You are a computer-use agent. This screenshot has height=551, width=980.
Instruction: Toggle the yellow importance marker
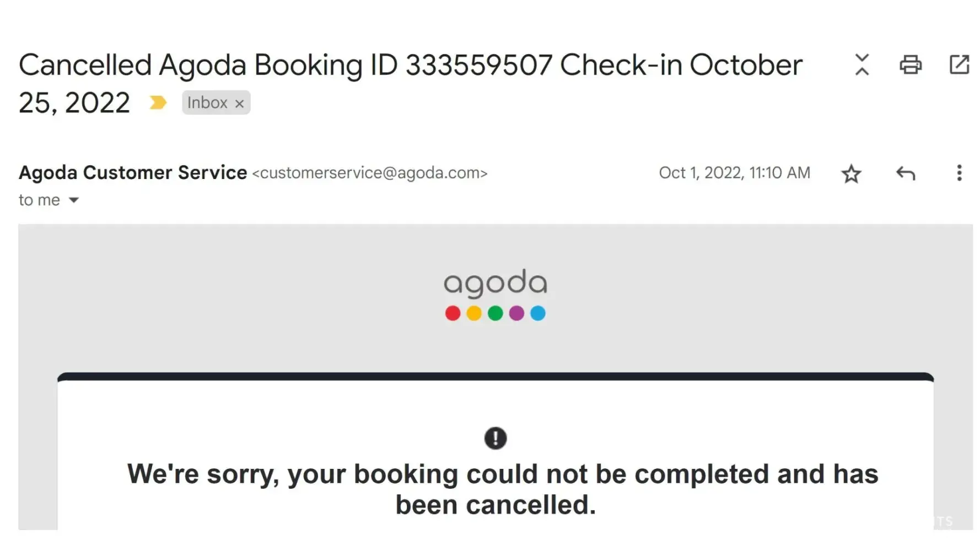tap(158, 102)
